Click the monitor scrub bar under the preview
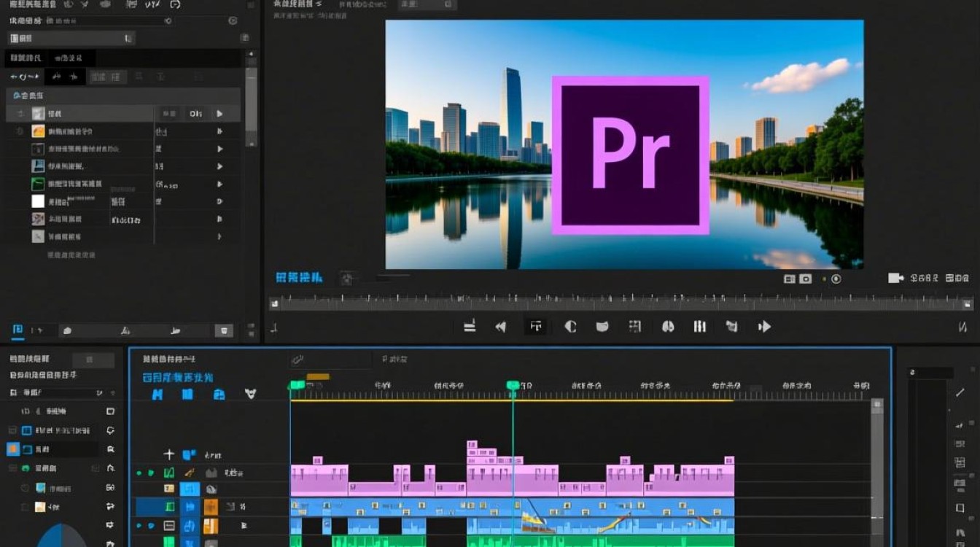The width and height of the screenshot is (980, 547). pyautogui.click(x=621, y=302)
